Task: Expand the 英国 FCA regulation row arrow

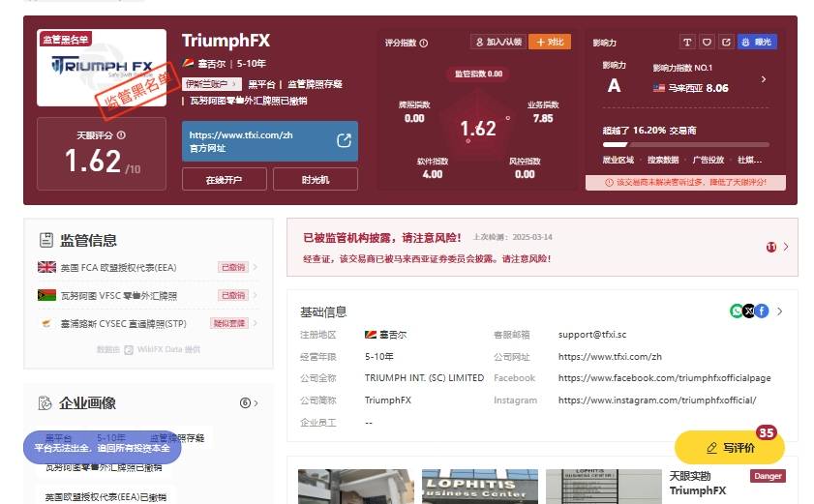Action: click(255, 267)
